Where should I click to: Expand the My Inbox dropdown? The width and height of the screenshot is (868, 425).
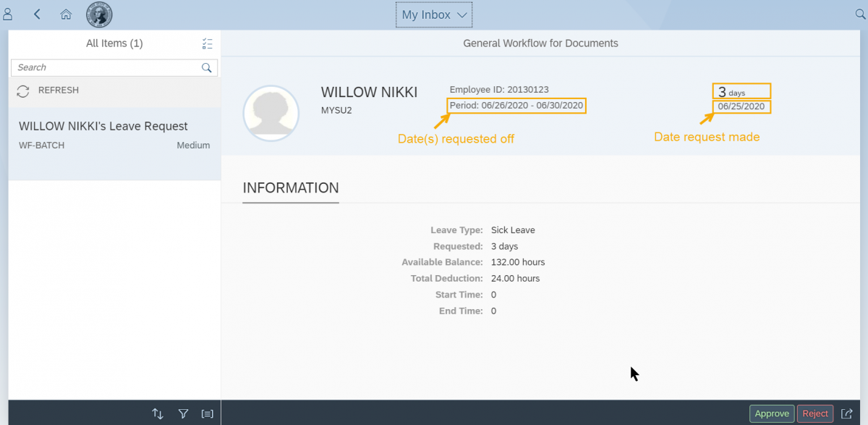434,14
